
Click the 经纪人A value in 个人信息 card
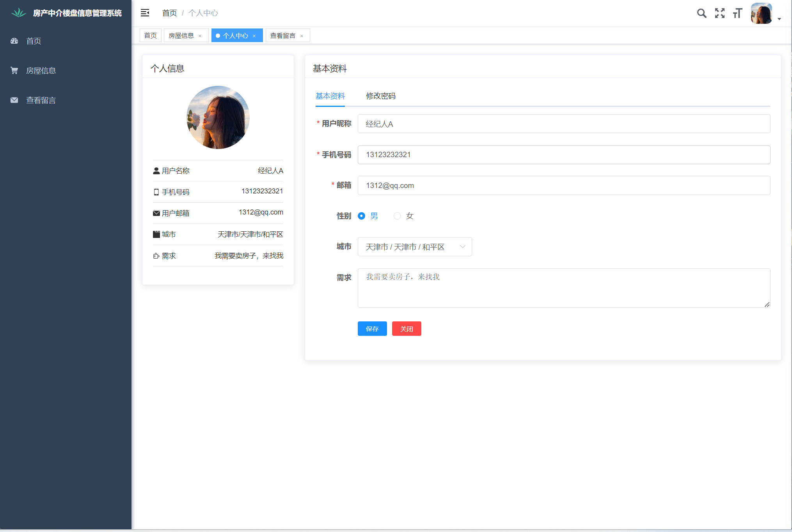[x=270, y=171]
